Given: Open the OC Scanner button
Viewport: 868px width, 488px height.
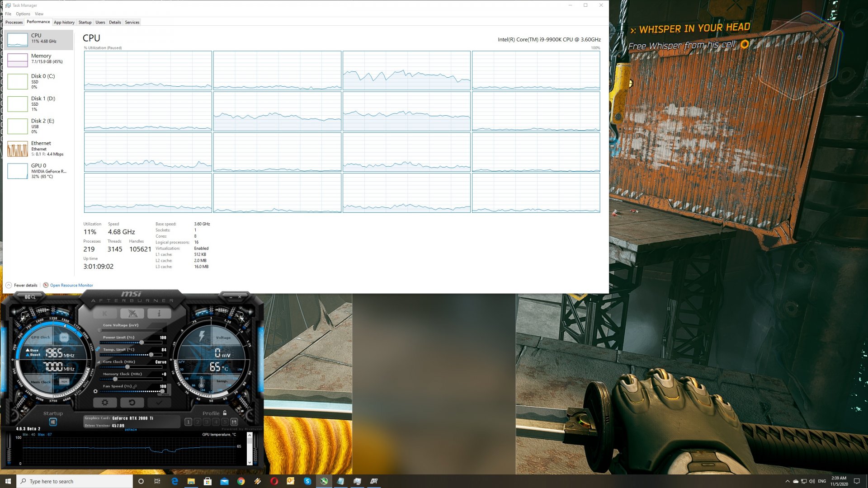Looking at the screenshot, I should (x=30, y=297).
